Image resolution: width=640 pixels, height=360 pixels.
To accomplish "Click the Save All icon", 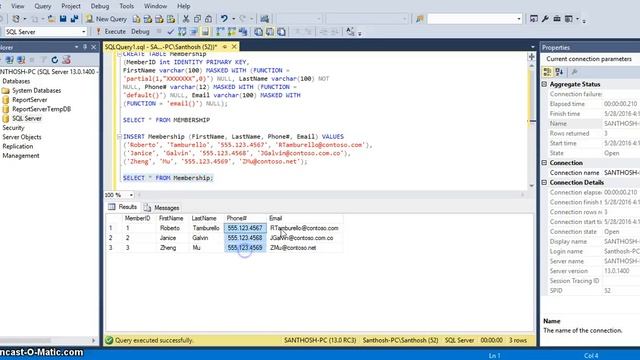I will pyautogui.click(x=74, y=19).
